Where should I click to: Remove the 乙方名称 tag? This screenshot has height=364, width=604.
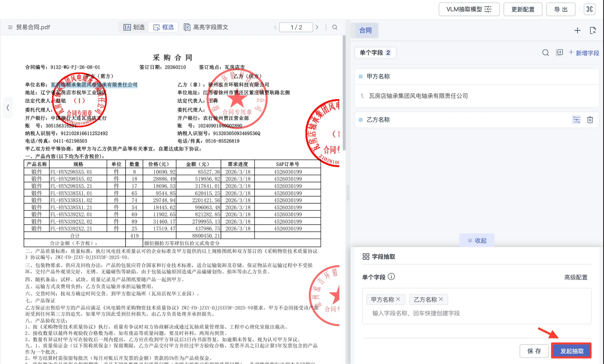coord(441,299)
